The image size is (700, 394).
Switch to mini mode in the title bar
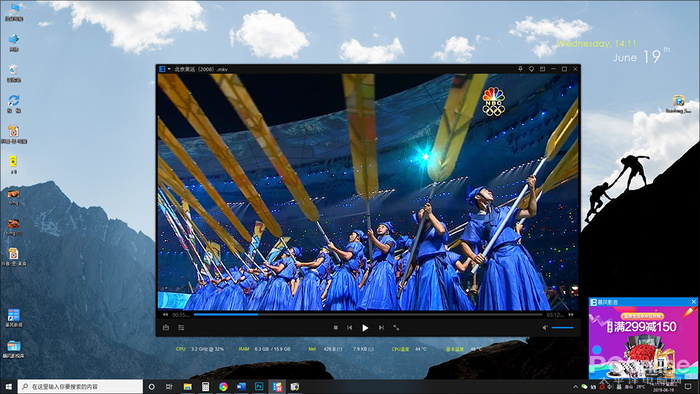point(542,69)
